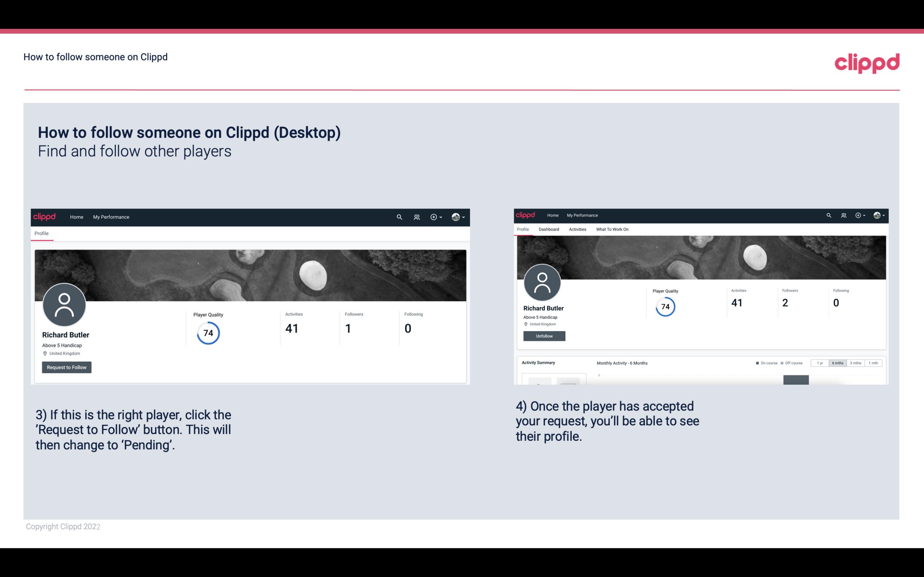Expand the 'My Performance' menu item

point(110,217)
